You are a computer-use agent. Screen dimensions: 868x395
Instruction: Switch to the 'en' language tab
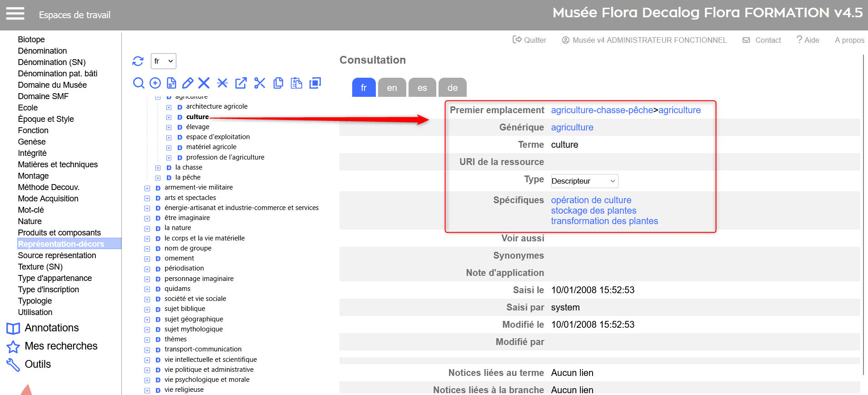[392, 88]
